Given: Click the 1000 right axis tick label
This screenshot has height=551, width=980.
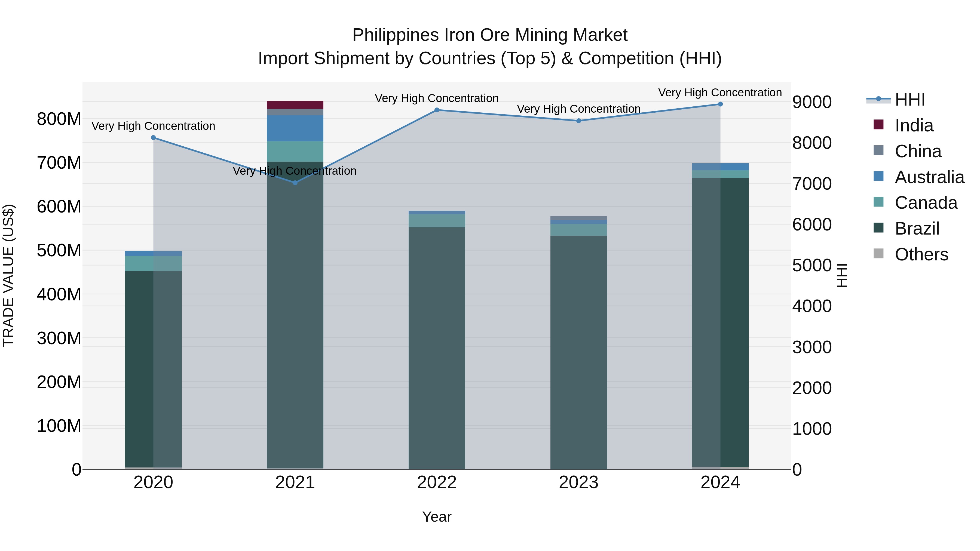Looking at the screenshot, I should point(812,429).
